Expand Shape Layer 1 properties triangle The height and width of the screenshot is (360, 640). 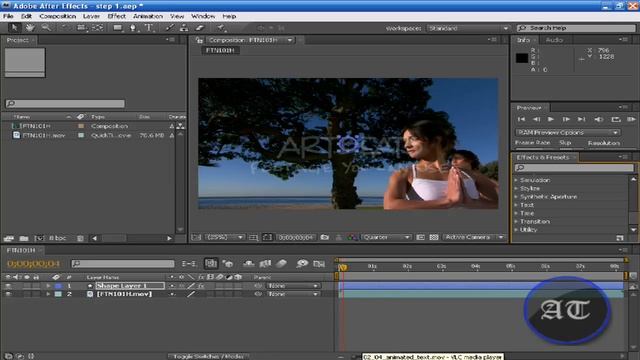click(48, 286)
